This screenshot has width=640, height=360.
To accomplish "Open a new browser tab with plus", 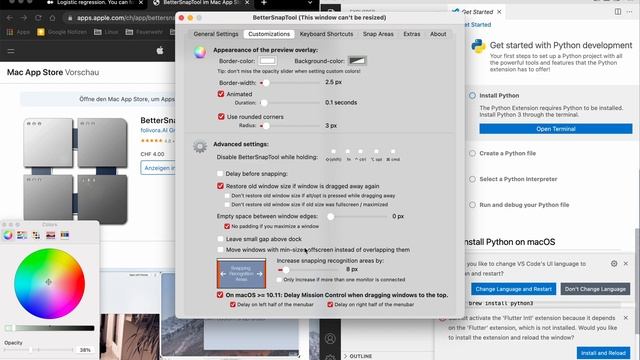I will (264, 3).
